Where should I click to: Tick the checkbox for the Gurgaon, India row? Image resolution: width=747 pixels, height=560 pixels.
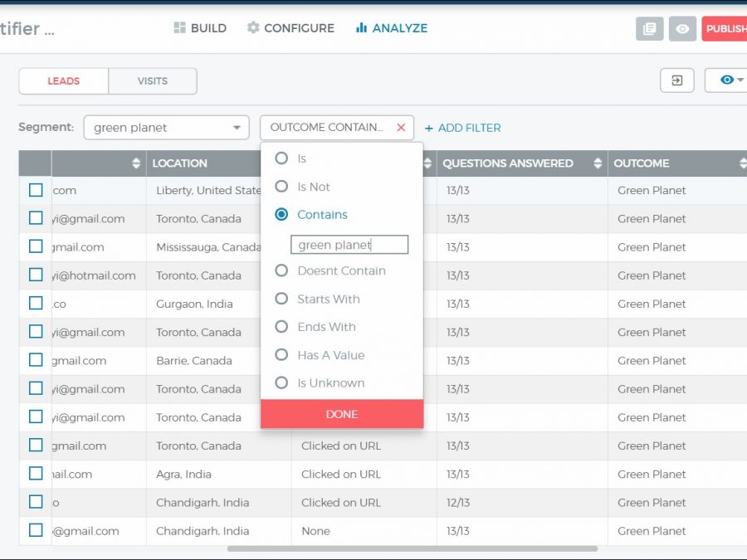click(36, 304)
